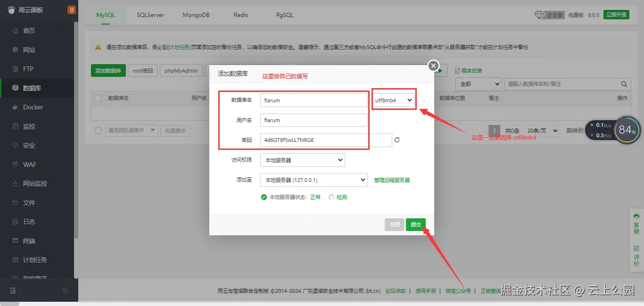The image size is (644, 306).
Task: Switch to the PgSQL tab
Action: pyautogui.click(x=285, y=15)
